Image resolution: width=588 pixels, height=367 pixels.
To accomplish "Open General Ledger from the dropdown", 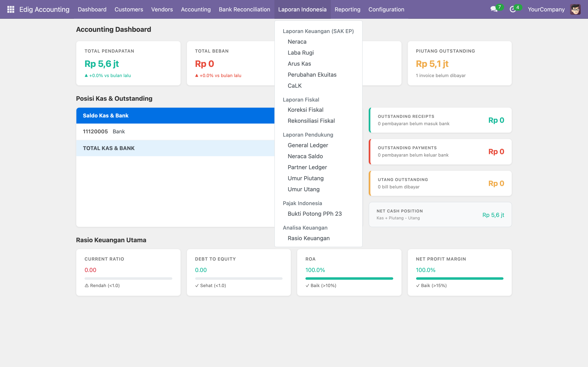I will (x=308, y=145).
